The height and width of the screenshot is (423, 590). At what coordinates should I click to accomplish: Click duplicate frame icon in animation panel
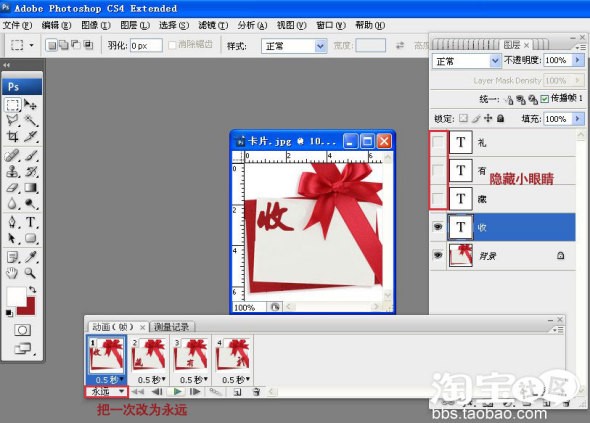pos(237,392)
